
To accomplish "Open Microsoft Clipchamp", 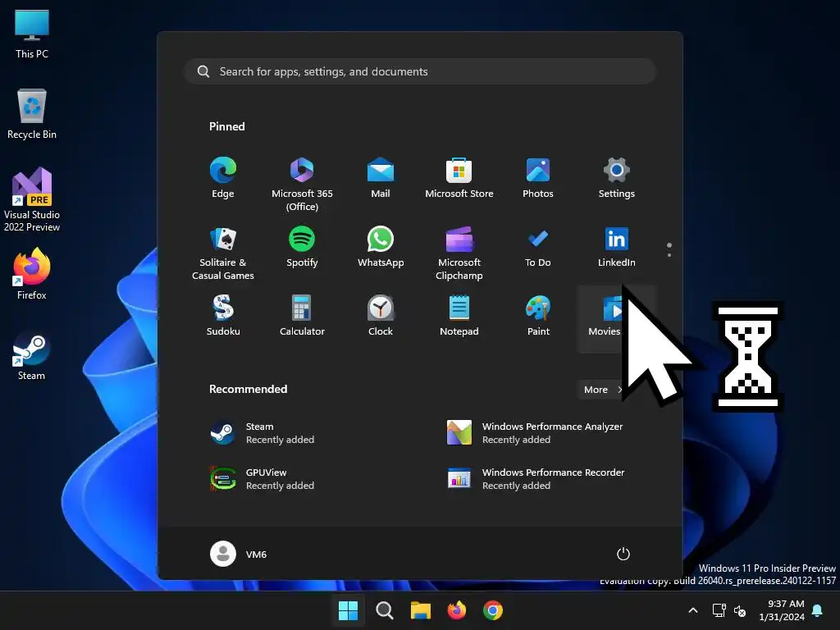I will pos(459,253).
